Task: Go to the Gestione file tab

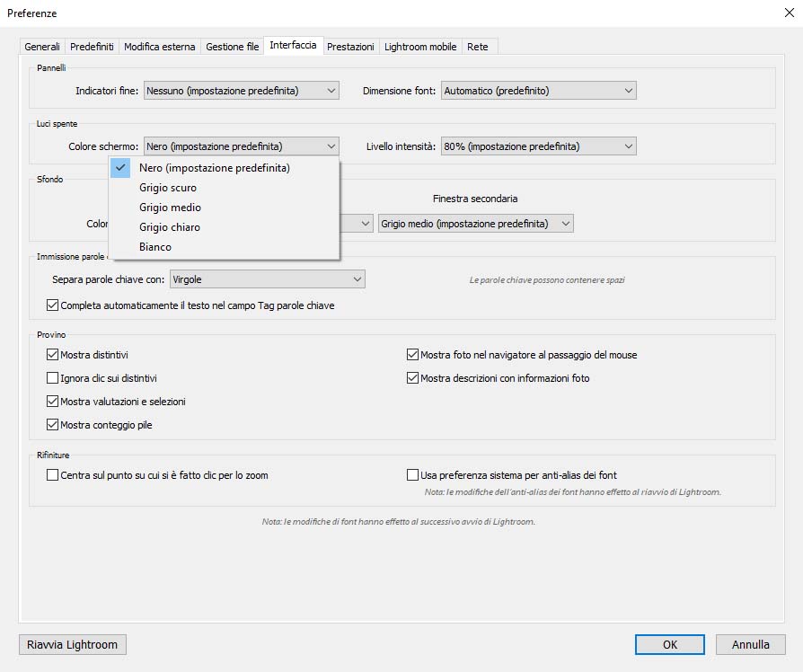Action: [x=232, y=47]
